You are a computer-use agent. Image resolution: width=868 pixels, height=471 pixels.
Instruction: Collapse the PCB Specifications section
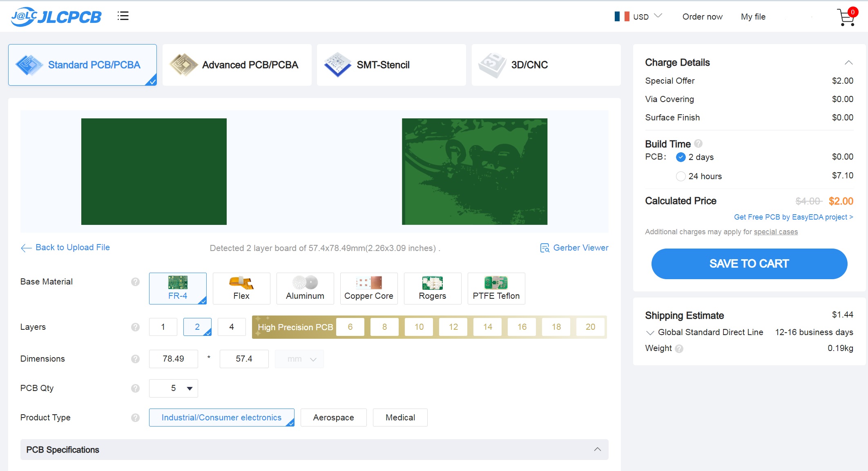pos(597,449)
